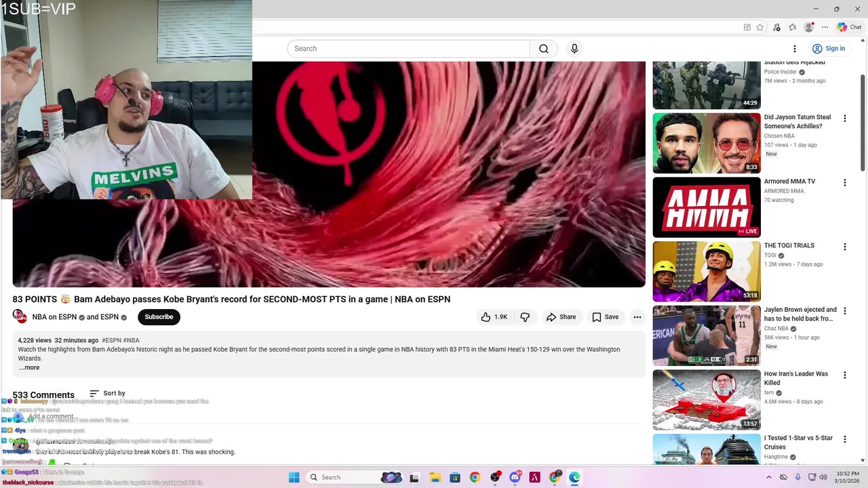This screenshot has height=488, width=868.
Task: Open options for Jaylen Brown ejected video
Action: click(x=845, y=311)
